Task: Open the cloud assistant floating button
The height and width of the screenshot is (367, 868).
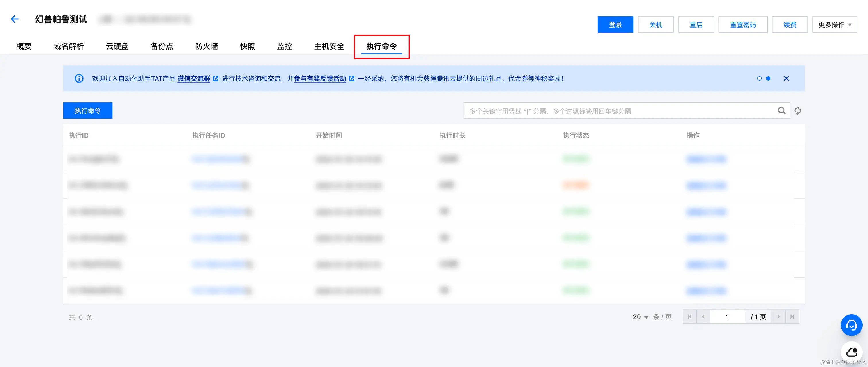Action: 851,352
